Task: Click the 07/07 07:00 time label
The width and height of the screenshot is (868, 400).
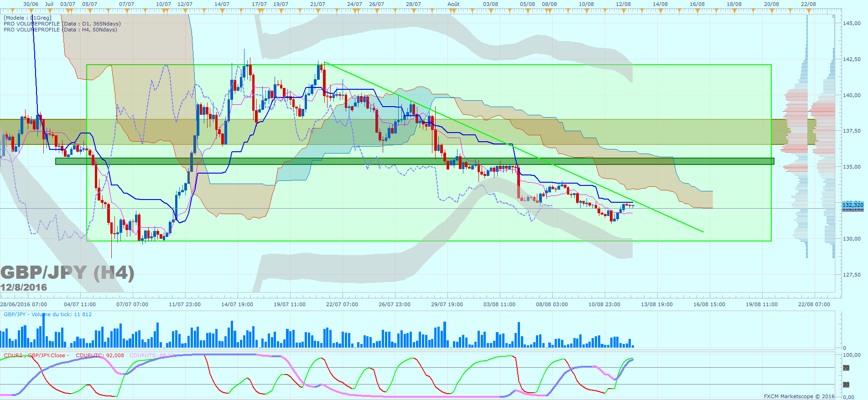Action: (132, 304)
